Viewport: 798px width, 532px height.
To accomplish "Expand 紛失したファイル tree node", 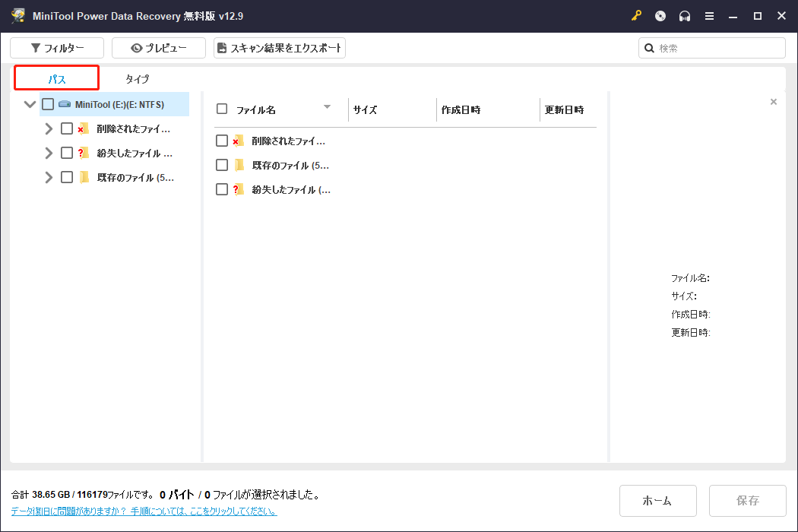I will [49, 153].
